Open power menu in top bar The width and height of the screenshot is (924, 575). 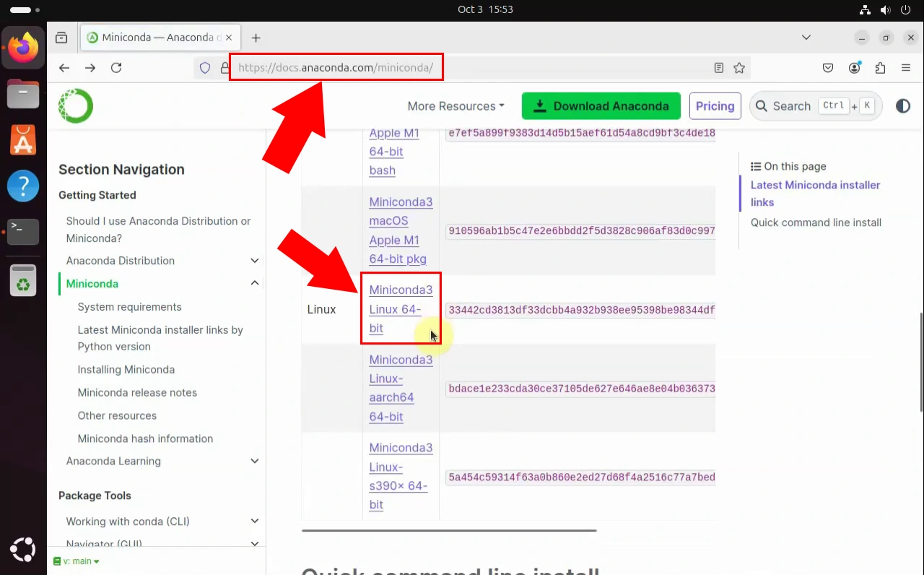pyautogui.click(x=907, y=10)
